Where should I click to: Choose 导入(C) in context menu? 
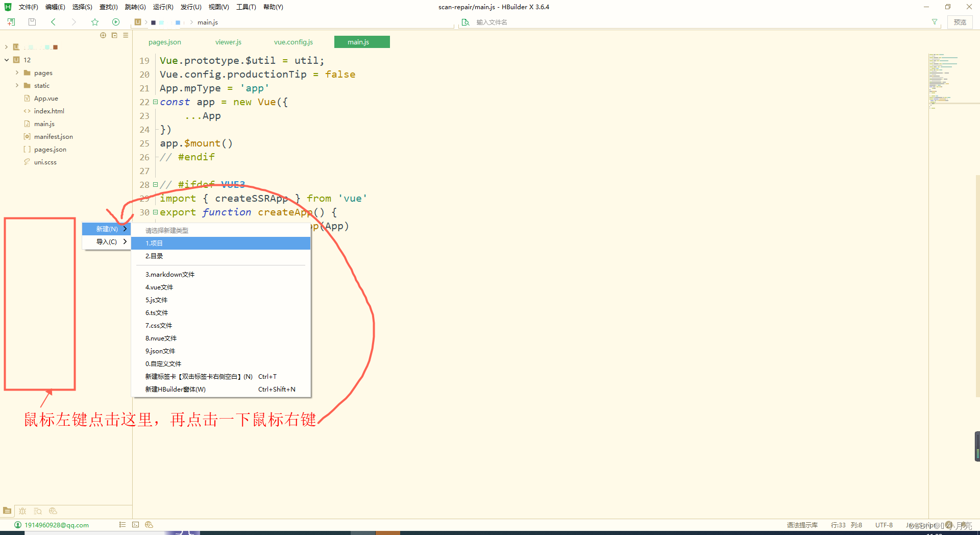point(107,241)
